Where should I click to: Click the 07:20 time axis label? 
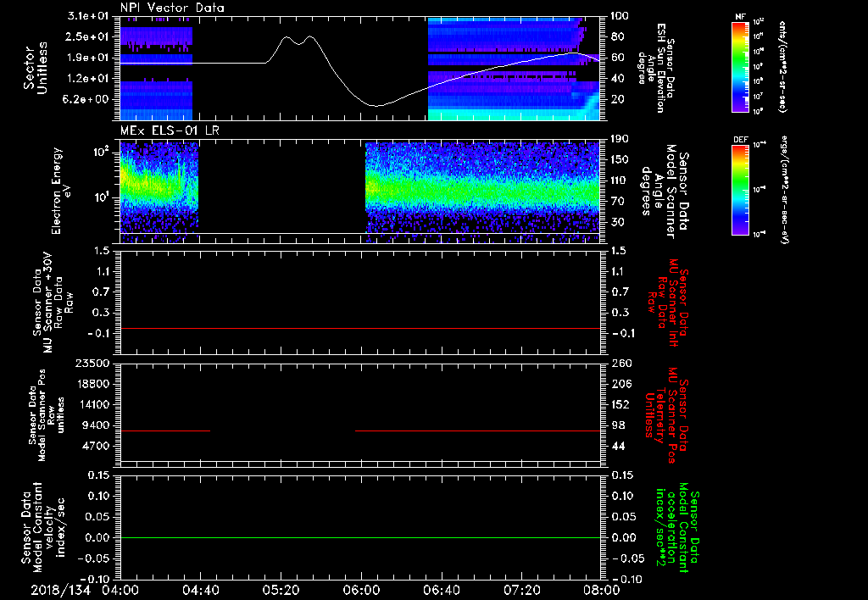tap(521, 590)
